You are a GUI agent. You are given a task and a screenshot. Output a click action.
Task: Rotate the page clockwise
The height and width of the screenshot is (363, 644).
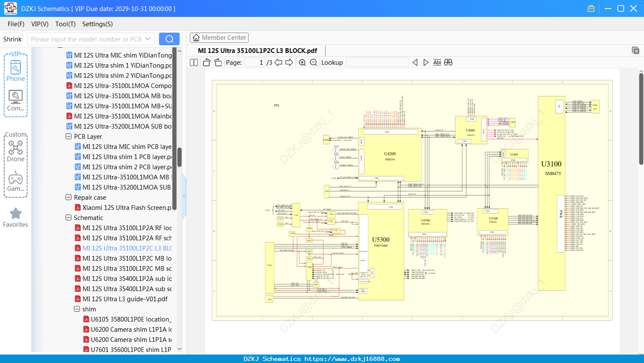pos(218,63)
